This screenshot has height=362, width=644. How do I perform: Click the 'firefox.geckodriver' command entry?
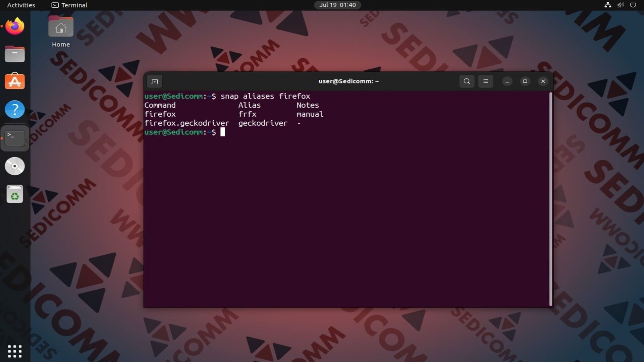[x=186, y=123]
